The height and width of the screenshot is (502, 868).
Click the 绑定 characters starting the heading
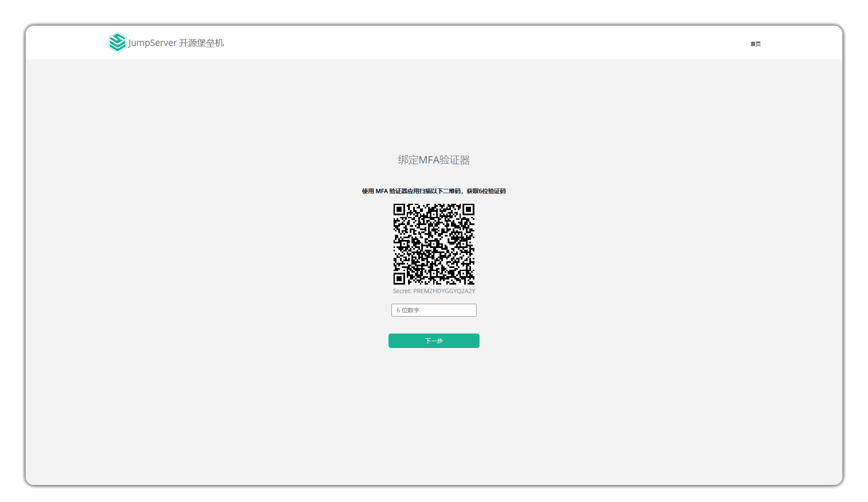click(x=408, y=160)
